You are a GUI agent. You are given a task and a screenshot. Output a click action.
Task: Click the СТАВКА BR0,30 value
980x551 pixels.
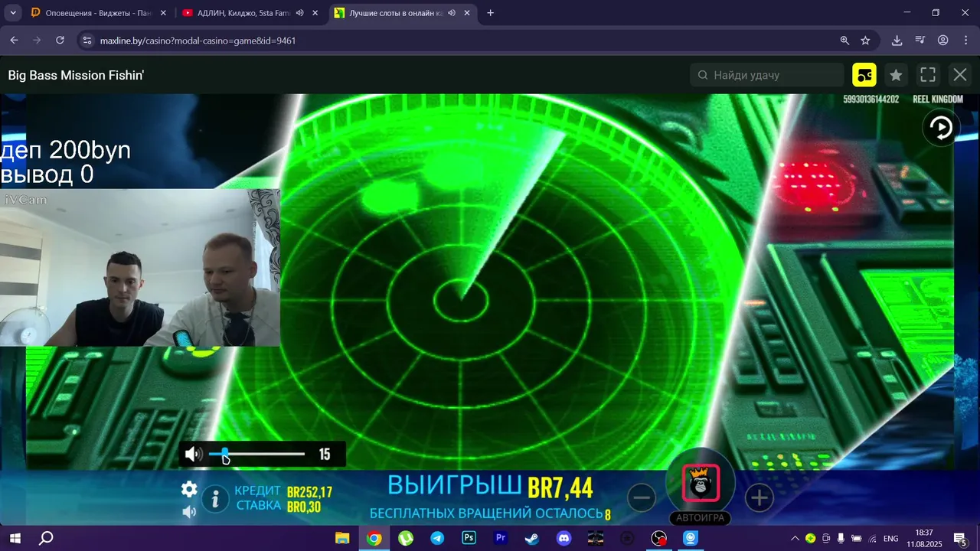click(304, 507)
